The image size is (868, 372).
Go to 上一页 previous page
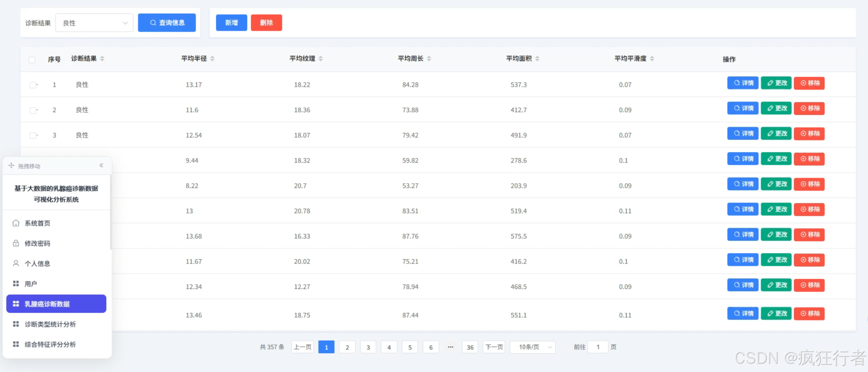[302, 347]
